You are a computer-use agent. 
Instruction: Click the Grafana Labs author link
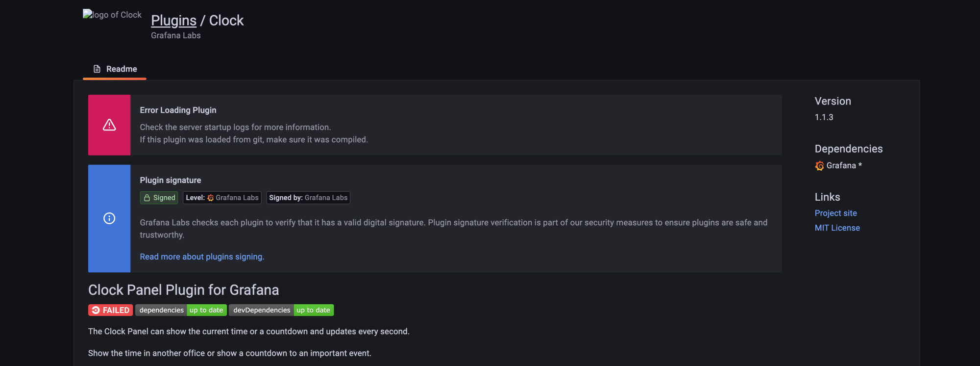(175, 35)
